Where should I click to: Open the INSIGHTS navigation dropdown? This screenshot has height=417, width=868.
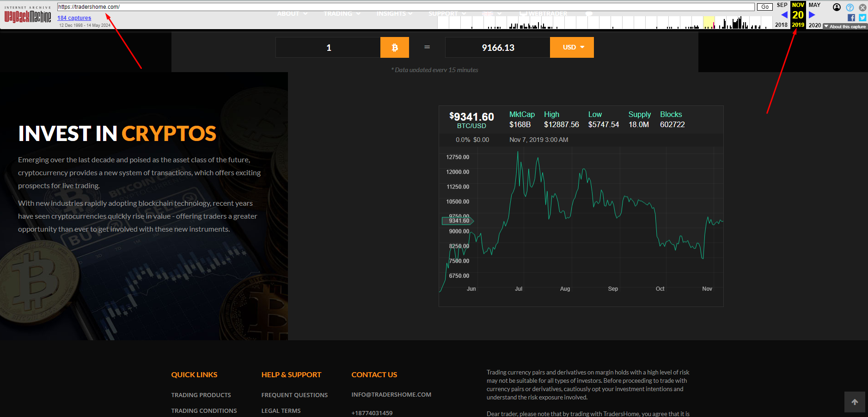395,14
